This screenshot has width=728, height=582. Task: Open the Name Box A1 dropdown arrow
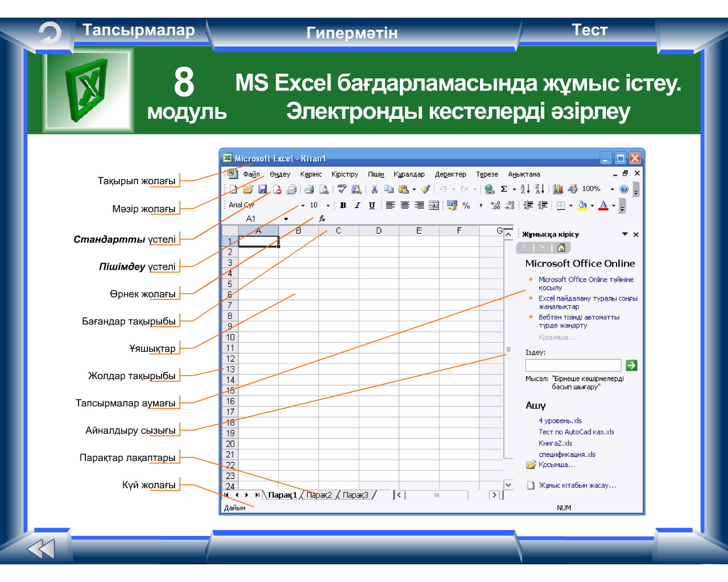[286, 219]
